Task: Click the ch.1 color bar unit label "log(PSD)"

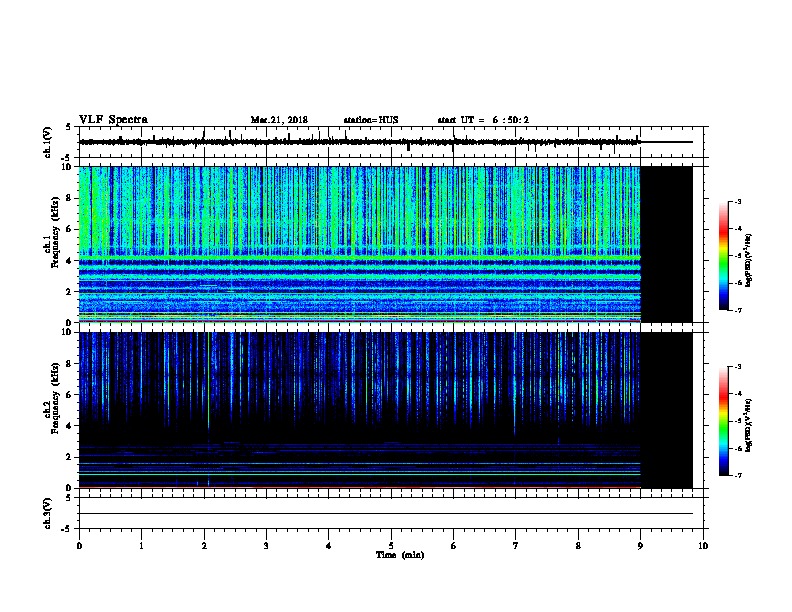Action: pyautogui.click(x=749, y=261)
